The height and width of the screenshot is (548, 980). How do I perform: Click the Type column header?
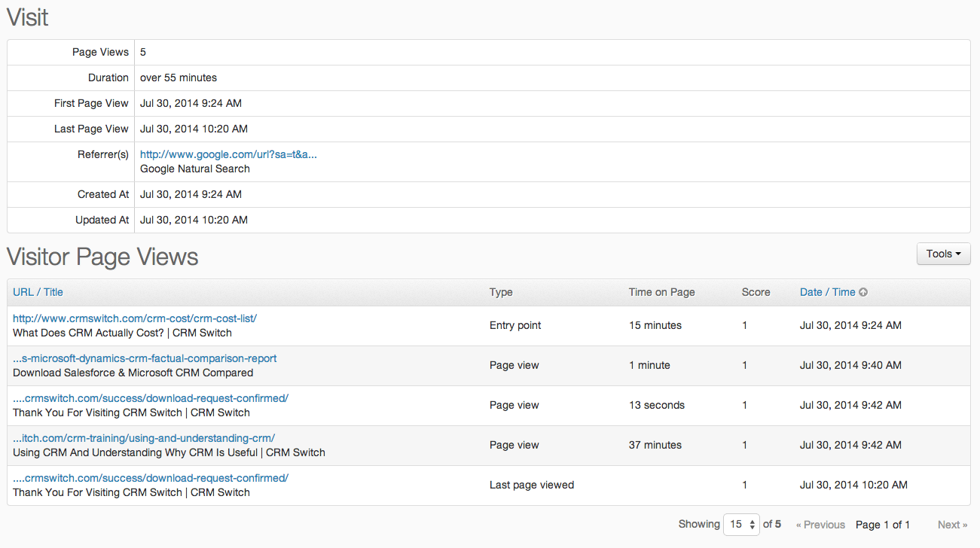pyautogui.click(x=501, y=292)
